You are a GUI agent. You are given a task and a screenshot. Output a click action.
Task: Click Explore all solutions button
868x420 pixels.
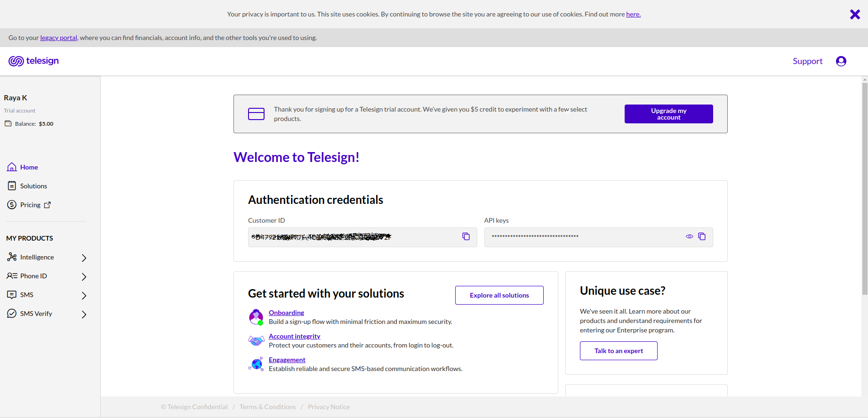click(499, 295)
